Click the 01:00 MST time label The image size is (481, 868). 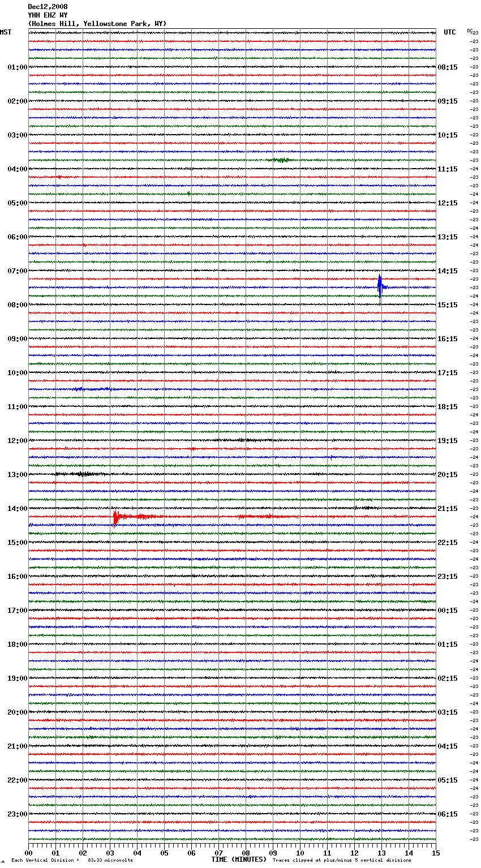tap(17, 67)
